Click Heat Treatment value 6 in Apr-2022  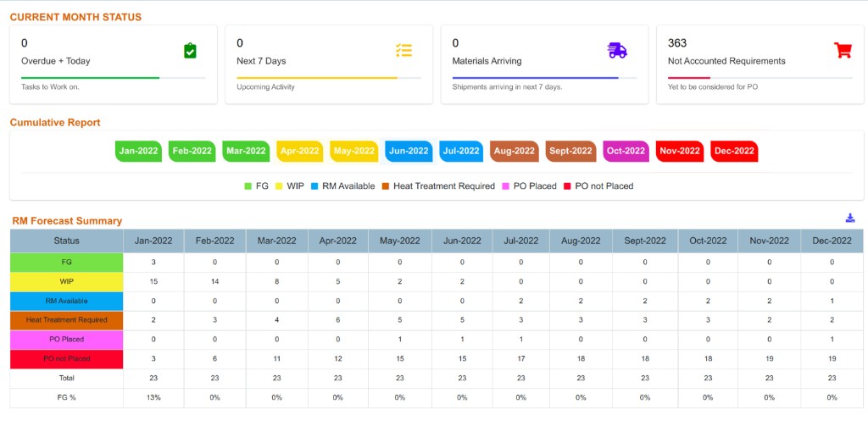click(337, 321)
